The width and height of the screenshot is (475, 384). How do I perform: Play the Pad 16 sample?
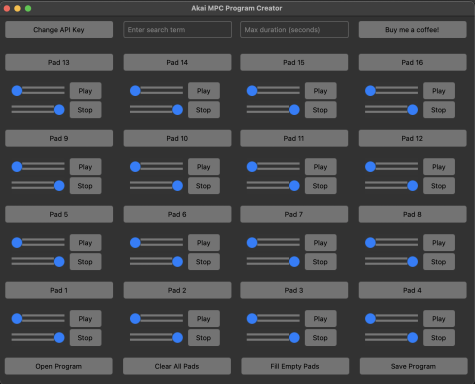coord(439,91)
